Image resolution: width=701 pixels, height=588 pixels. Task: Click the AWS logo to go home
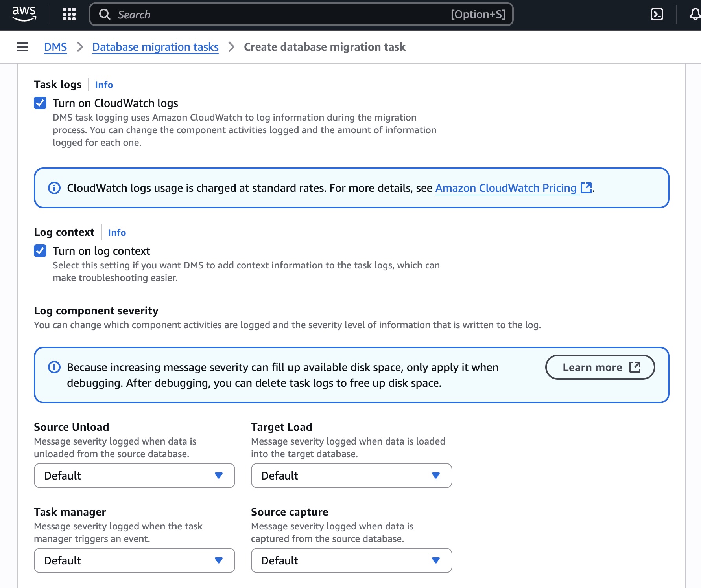click(24, 14)
